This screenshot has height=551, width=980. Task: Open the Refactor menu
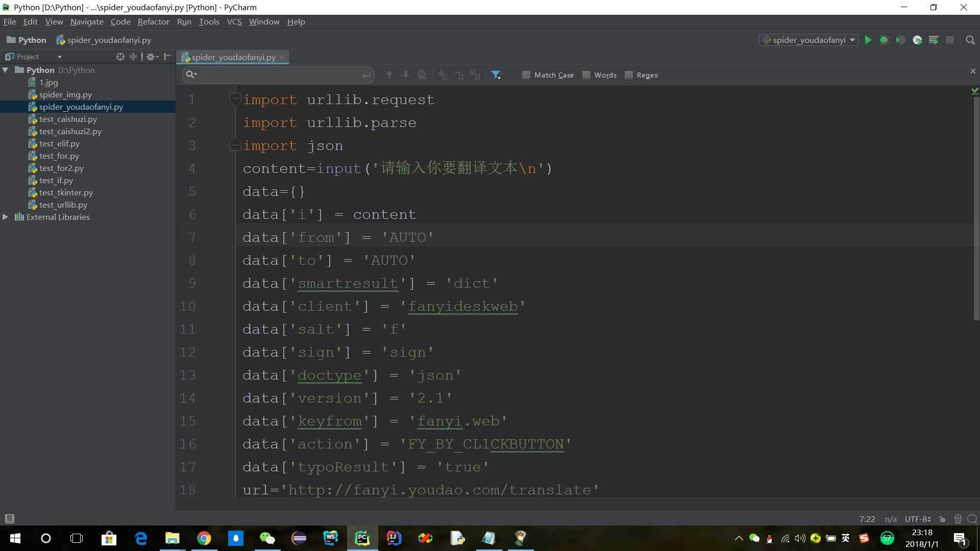coord(153,21)
